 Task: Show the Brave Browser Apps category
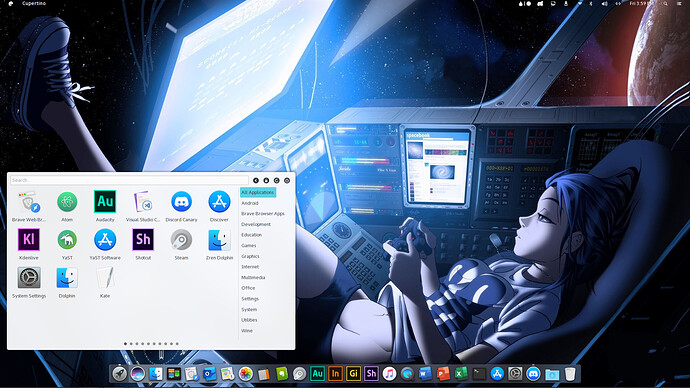coord(263,214)
